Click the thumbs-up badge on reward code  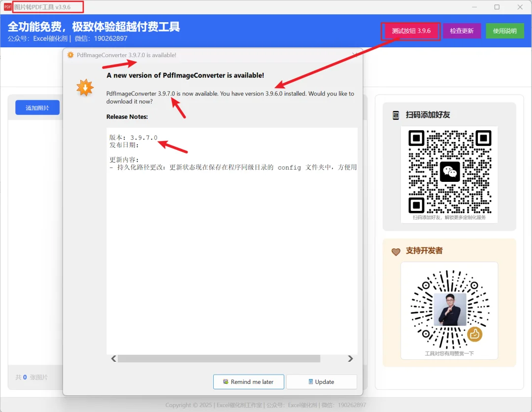[474, 334]
